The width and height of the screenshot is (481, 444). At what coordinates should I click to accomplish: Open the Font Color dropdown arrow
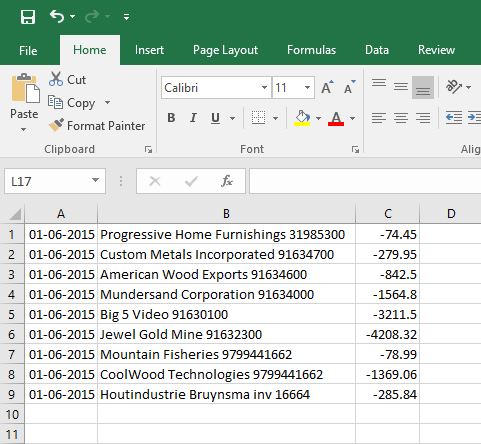pos(352,118)
